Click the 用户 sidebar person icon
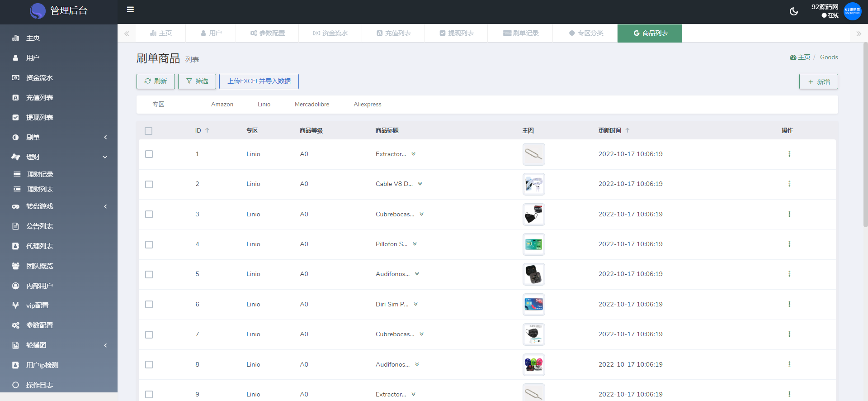 click(16, 58)
